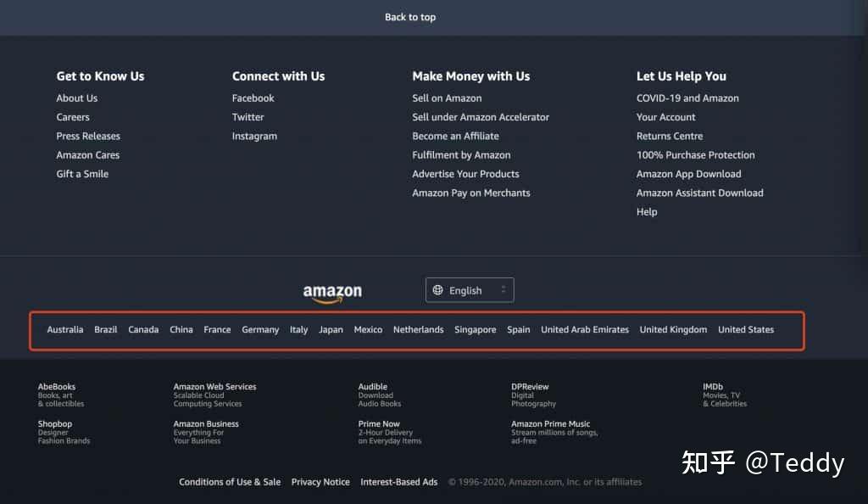Click Become an Affiliate
This screenshot has width=868, height=504.
tap(455, 136)
